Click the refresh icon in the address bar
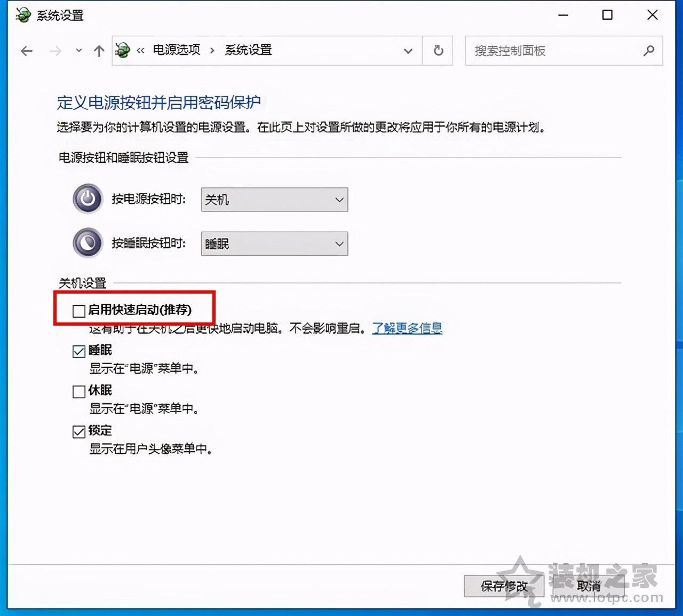 click(438, 51)
